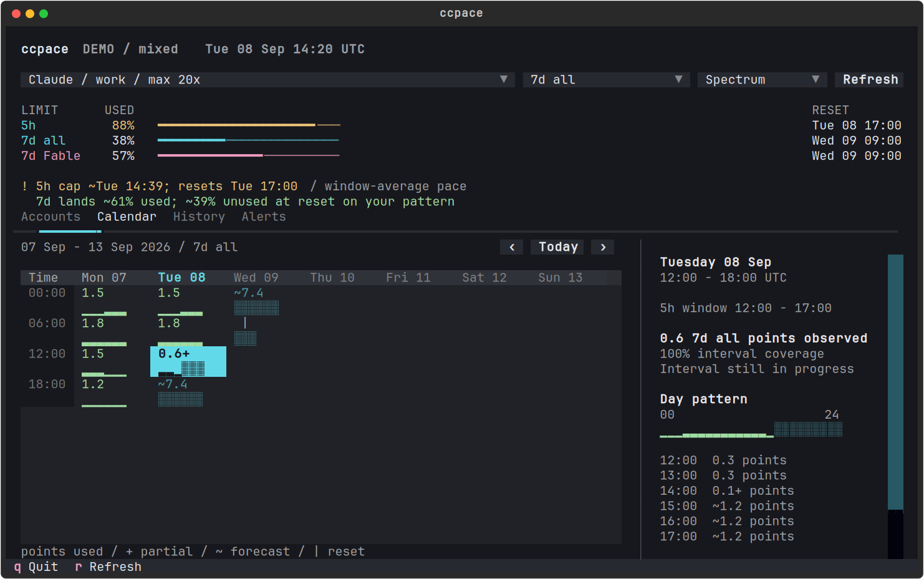Open the 7d all limit dropdown

[x=607, y=80]
